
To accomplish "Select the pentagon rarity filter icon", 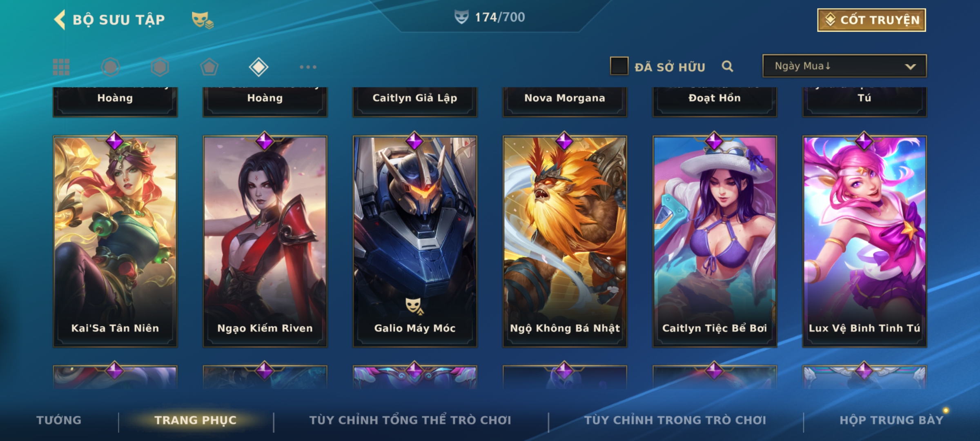I will pos(209,67).
